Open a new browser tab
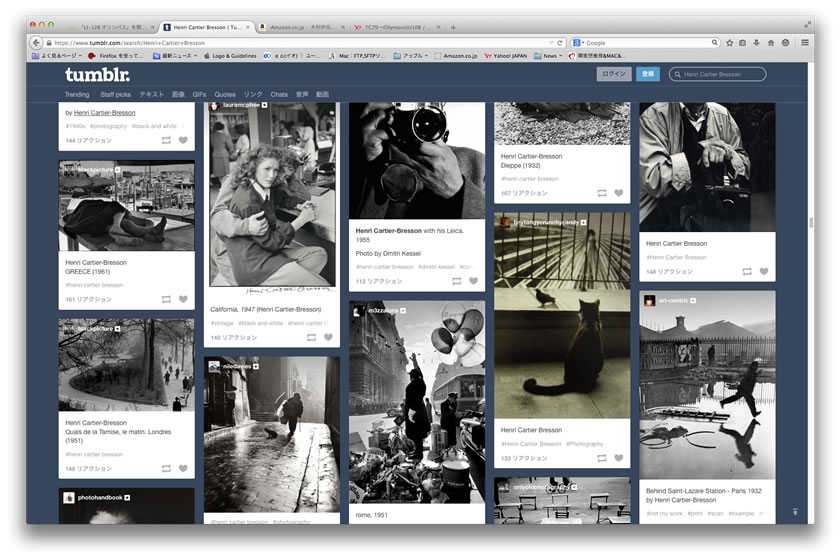 pyautogui.click(x=453, y=27)
